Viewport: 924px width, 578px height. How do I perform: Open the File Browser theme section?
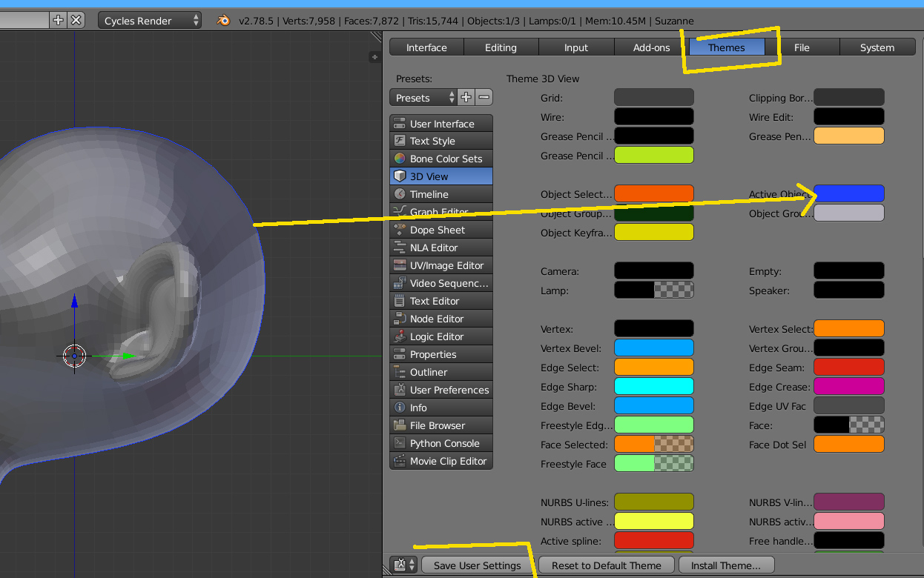tap(440, 425)
